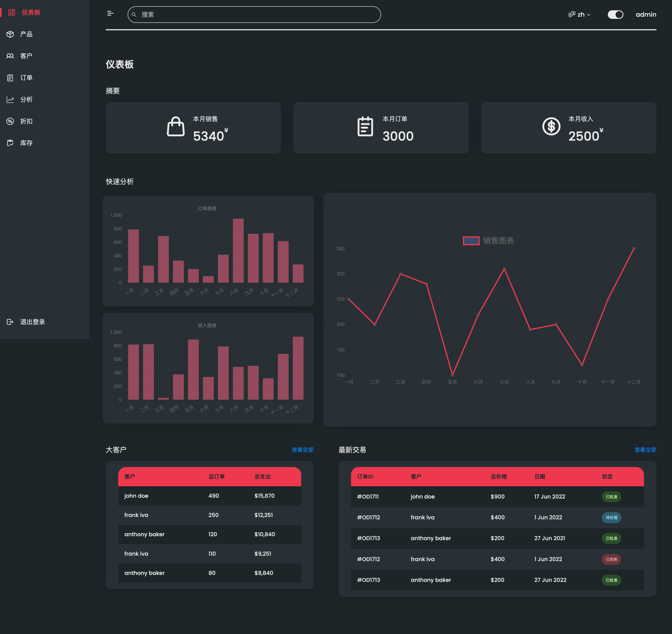Click the 110 total orders cell
Image resolution: width=672 pixels, height=634 pixels.
click(x=212, y=554)
